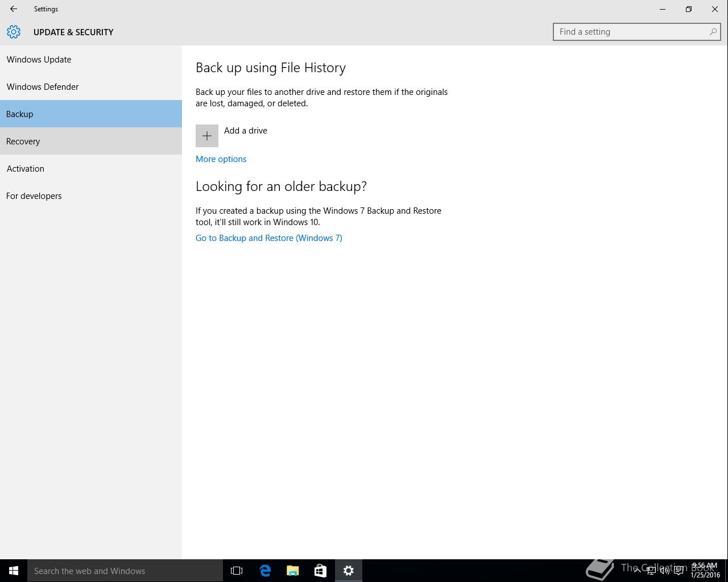Launch Microsoft Edge from the taskbar

(265, 571)
